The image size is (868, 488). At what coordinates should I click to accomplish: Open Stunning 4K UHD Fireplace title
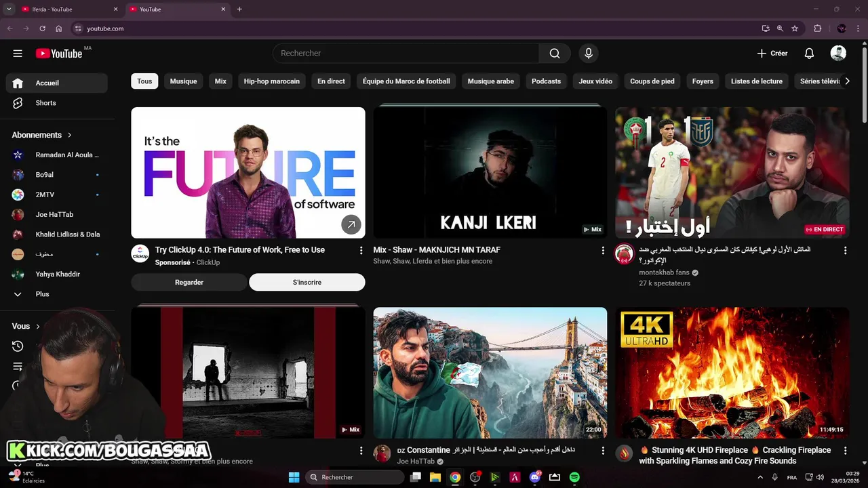[735, 455]
